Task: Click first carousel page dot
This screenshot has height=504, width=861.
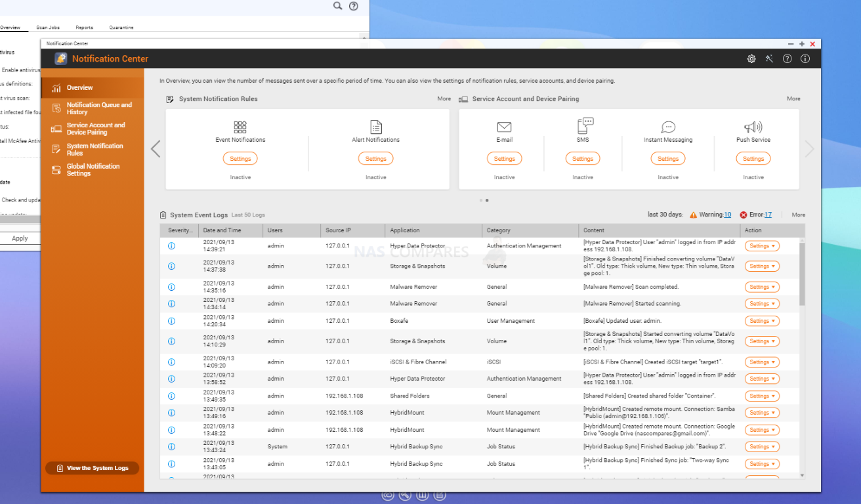Action: pyautogui.click(x=481, y=200)
